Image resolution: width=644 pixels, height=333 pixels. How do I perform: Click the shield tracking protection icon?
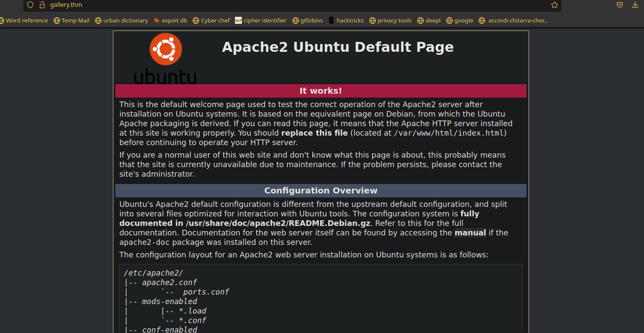click(x=30, y=5)
